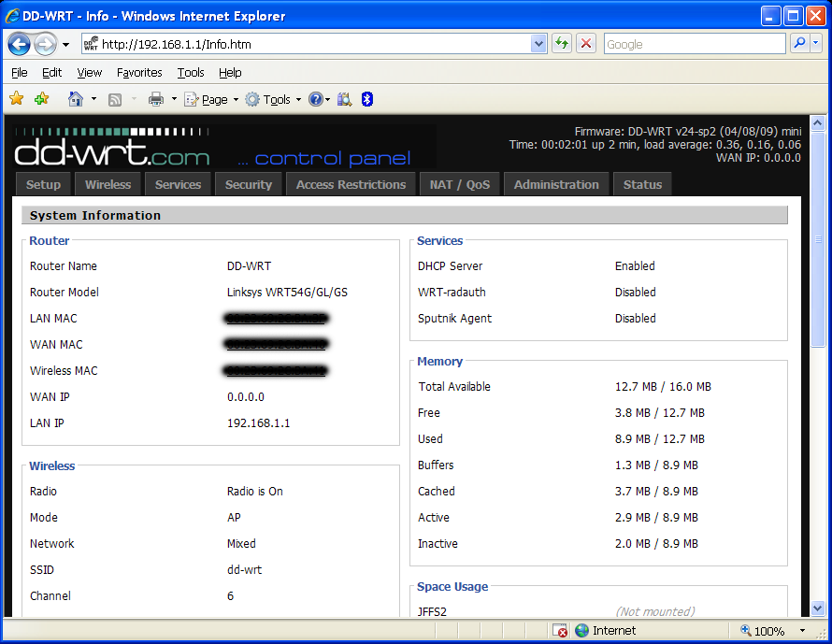Open the Edit menu
The height and width of the screenshot is (644, 832).
(51, 73)
